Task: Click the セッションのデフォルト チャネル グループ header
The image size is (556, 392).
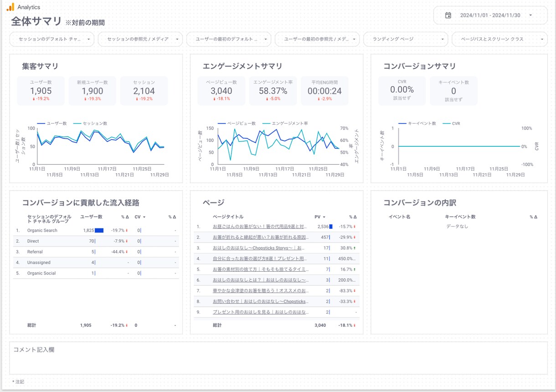Action: [49, 219]
